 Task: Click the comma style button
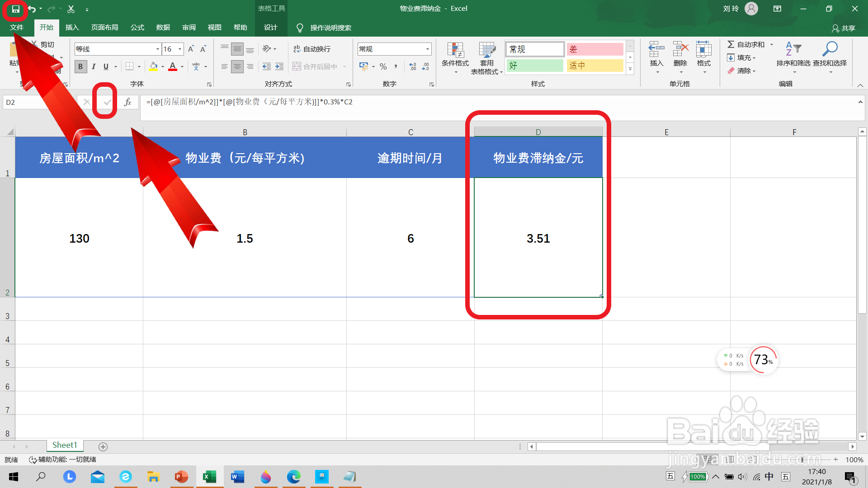click(396, 66)
